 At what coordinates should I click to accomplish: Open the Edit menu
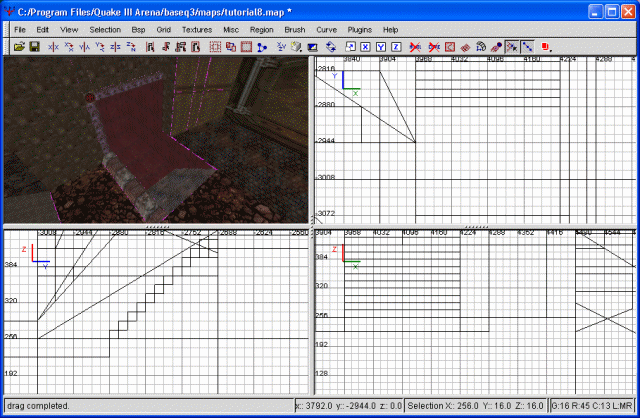tap(42, 30)
